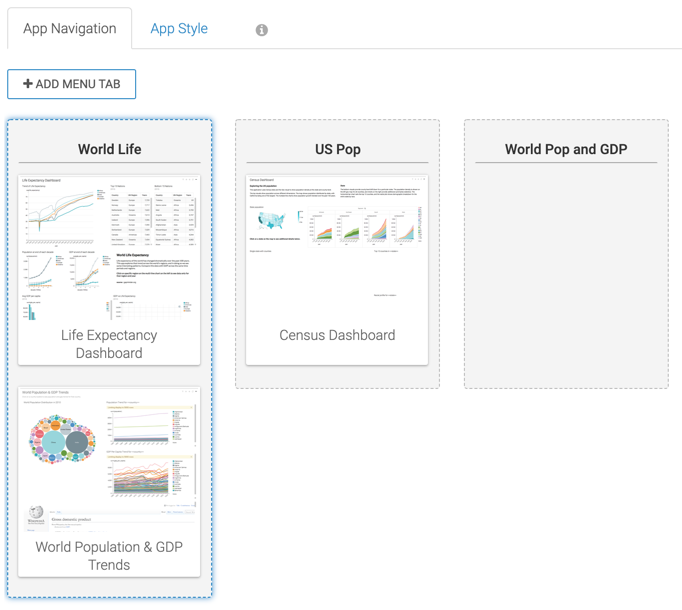
Task: Click the World Pop and GDP title
Action: tap(566, 149)
